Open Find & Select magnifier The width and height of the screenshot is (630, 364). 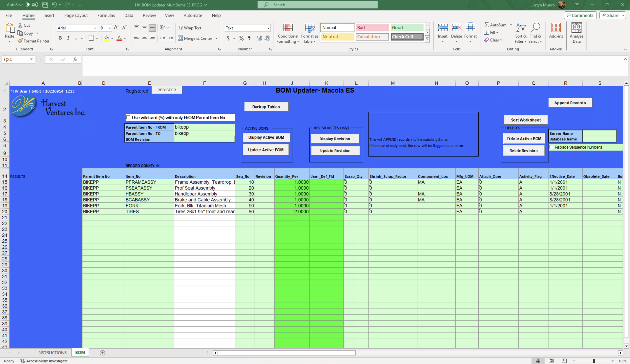[535, 33]
